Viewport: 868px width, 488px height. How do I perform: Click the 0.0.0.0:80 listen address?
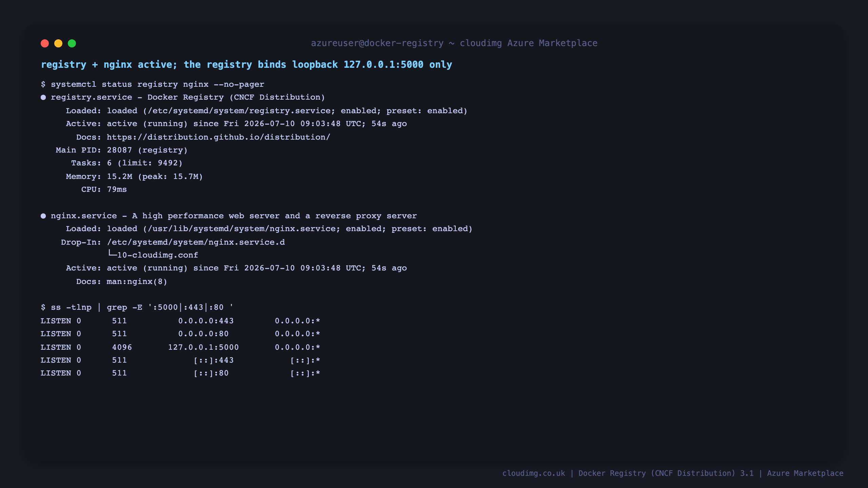203,334
